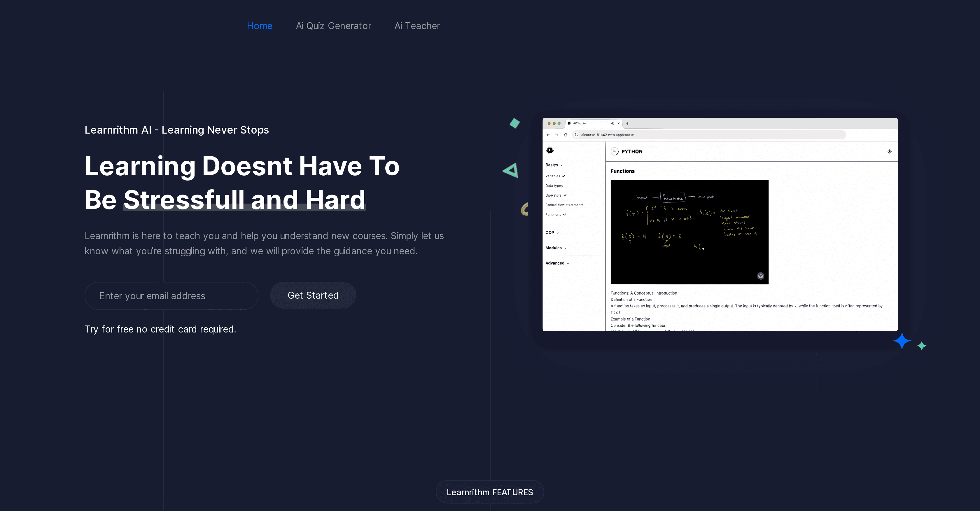
Task: Click the back arrow in the browser toolbar
Action: click(x=548, y=135)
